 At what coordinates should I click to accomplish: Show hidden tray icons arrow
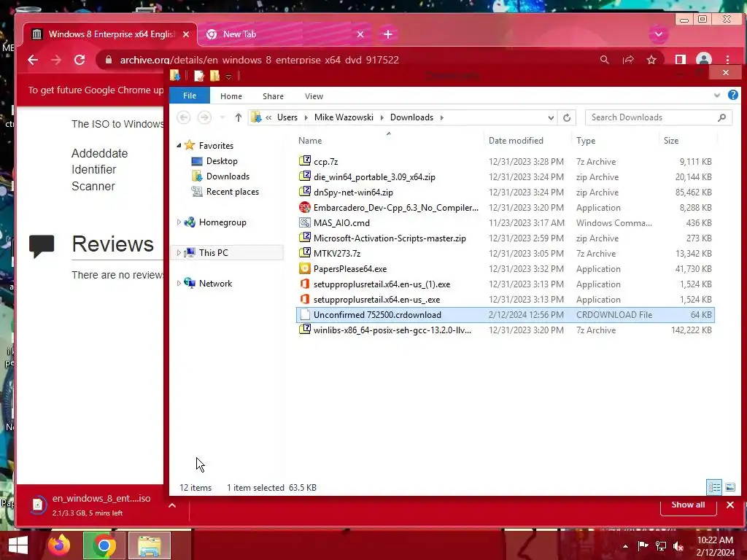click(x=625, y=546)
